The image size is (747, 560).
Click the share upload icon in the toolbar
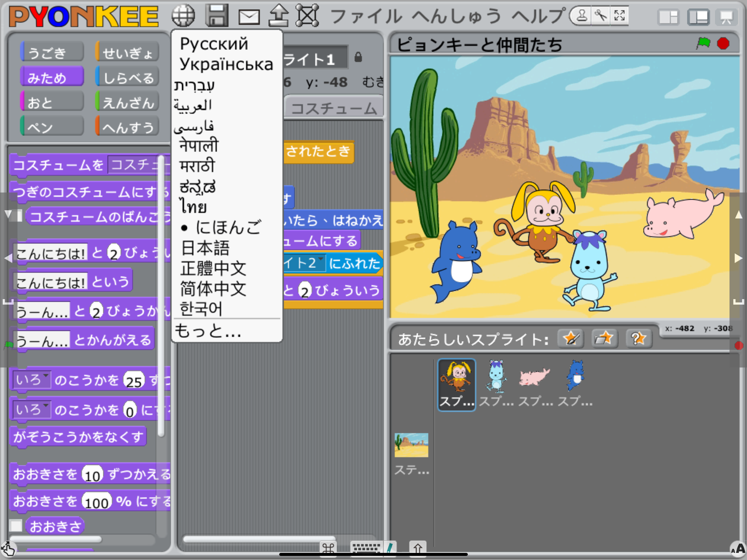(x=278, y=16)
